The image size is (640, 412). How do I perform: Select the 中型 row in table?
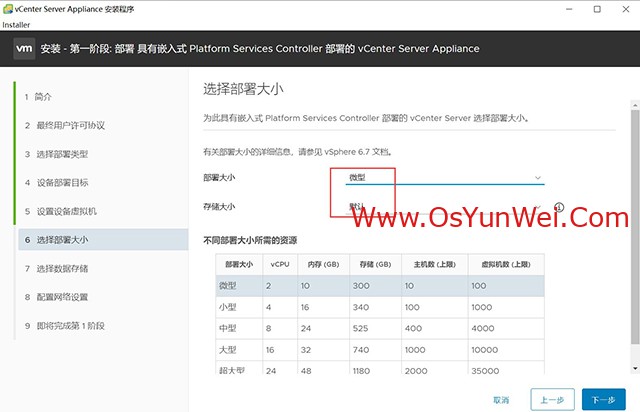(x=380, y=328)
